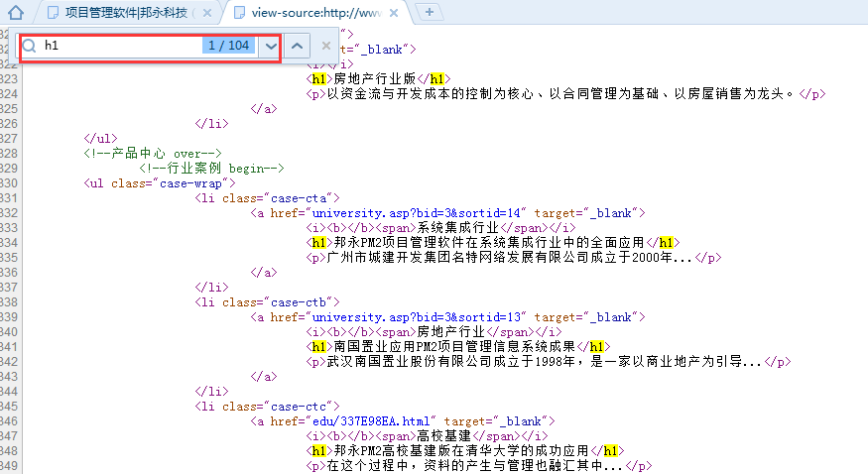Viewport: 868px width, 474px height.
Task: Click the find input containing h1
Action: point(119,47)
